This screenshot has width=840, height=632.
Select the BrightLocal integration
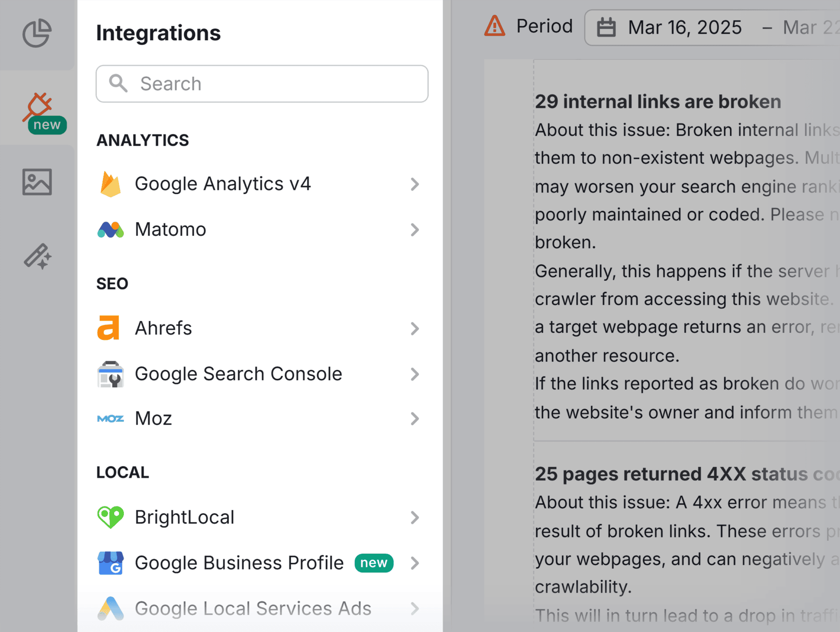coord(260,517)
